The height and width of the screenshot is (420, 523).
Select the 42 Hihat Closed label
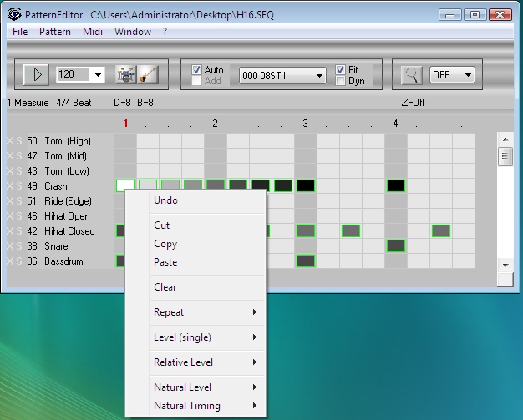click(61, 231)
